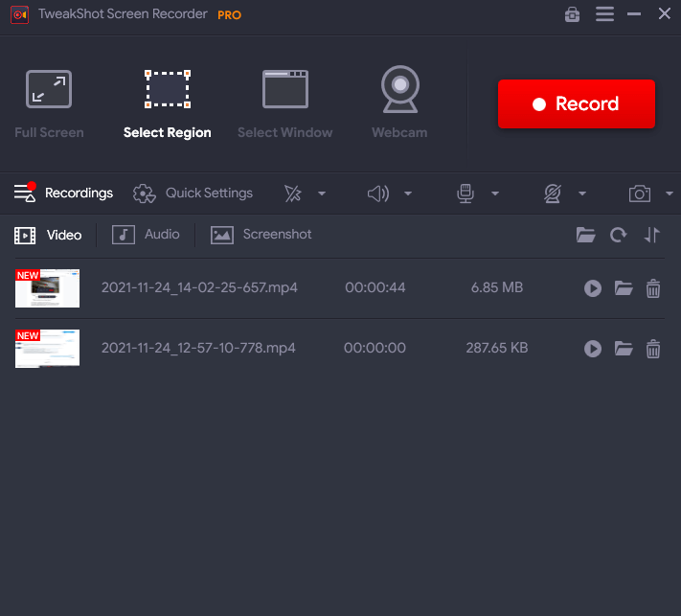Delete the 14-02-25-657.mp4 recording

tap(653, 288)
